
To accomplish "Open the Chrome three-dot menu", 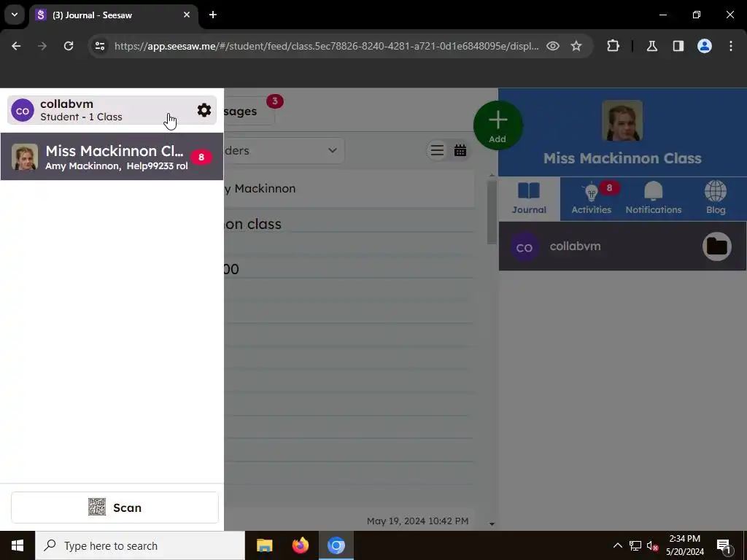I will coord(731,46).
